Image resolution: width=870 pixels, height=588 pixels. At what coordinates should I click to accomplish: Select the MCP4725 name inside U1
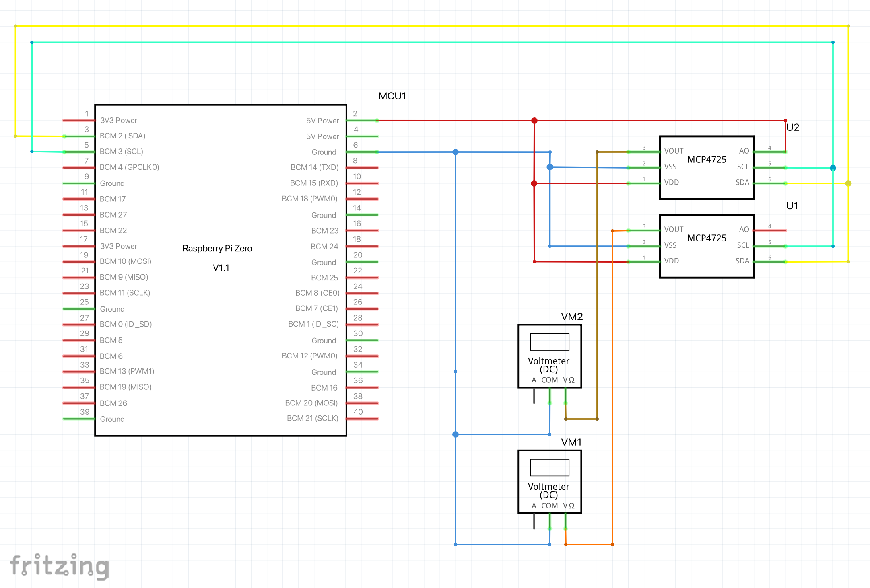coord(707,238)
